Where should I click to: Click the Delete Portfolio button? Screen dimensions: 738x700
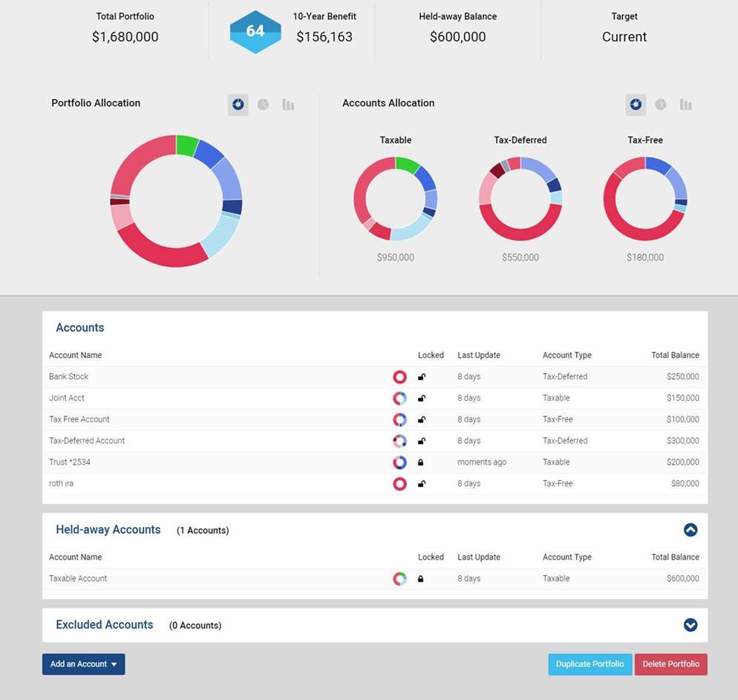tap(670, 664)
